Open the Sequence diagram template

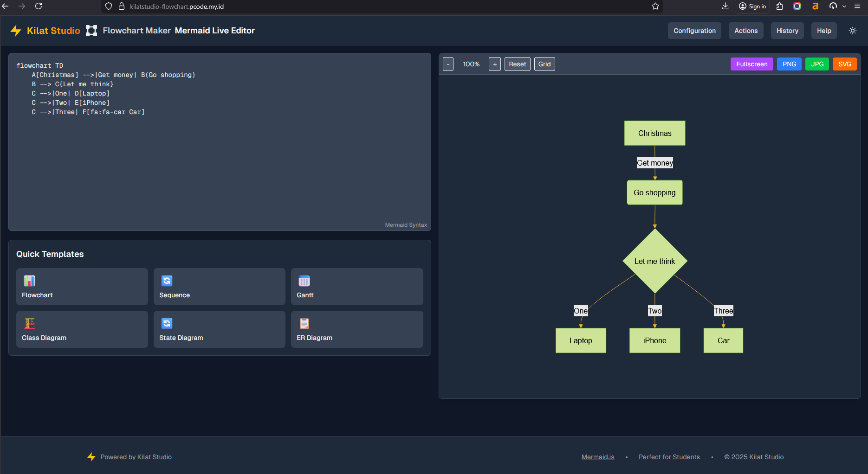tap(219, 286)
